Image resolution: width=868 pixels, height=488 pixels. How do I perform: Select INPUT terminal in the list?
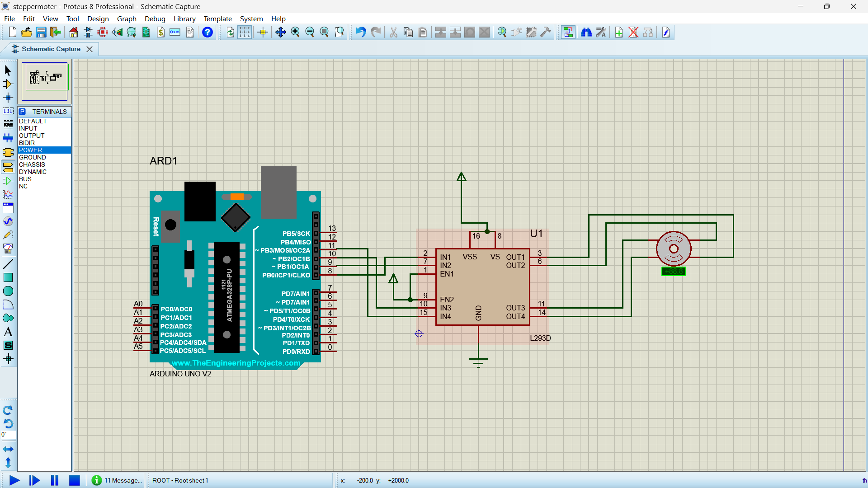coord(28,128)
